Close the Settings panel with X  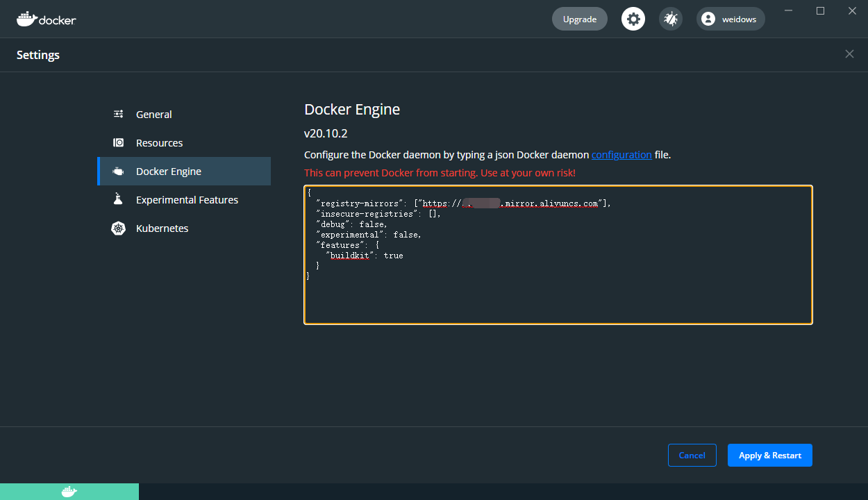coord(849,54)
